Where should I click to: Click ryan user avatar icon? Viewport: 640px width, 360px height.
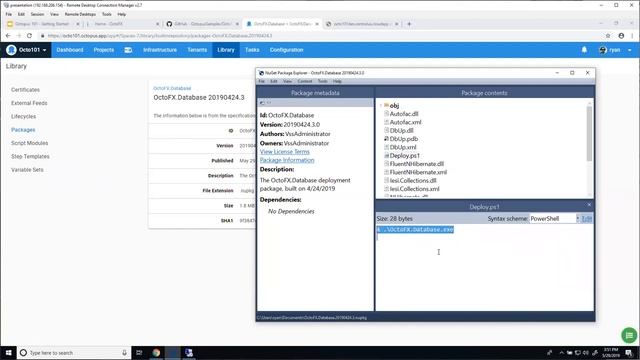click(603, 50)
